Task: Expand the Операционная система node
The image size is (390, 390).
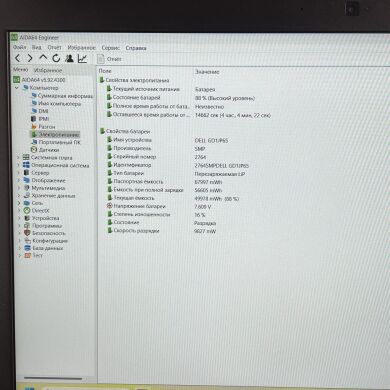Action: pos(18,165)
